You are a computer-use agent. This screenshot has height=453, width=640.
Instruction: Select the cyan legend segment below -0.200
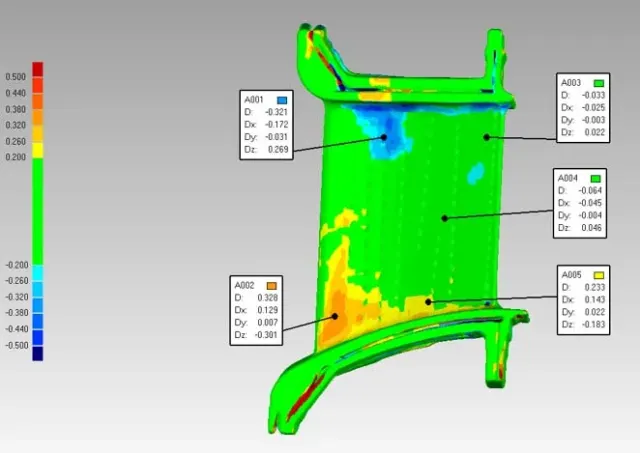click(x=38, y=273)
